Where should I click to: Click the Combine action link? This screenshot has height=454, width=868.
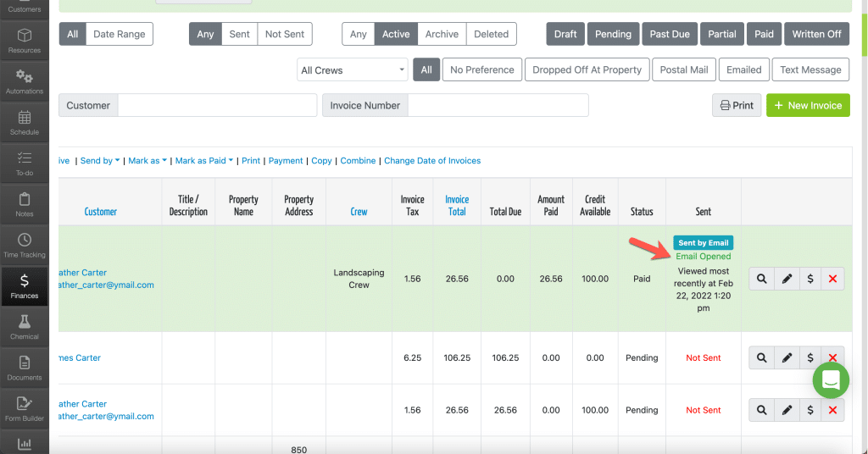coord(358,160)
